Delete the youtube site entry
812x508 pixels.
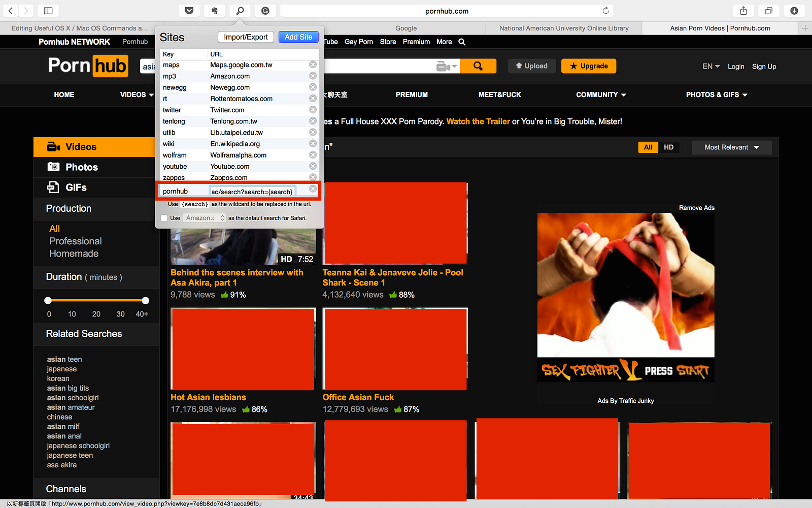point(313,166)
